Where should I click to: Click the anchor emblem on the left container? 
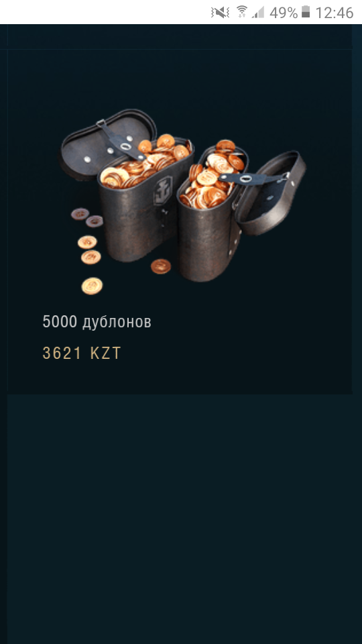(162, 191)
